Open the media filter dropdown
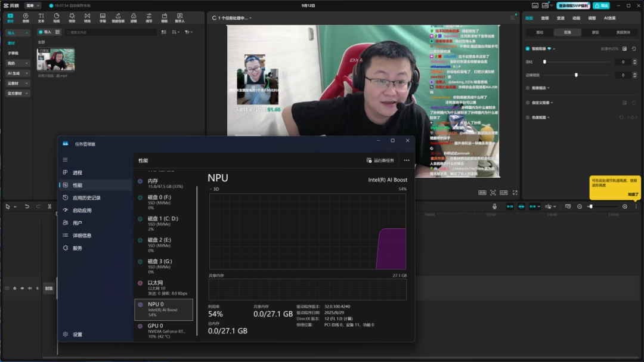 click(x=188, y=32)
